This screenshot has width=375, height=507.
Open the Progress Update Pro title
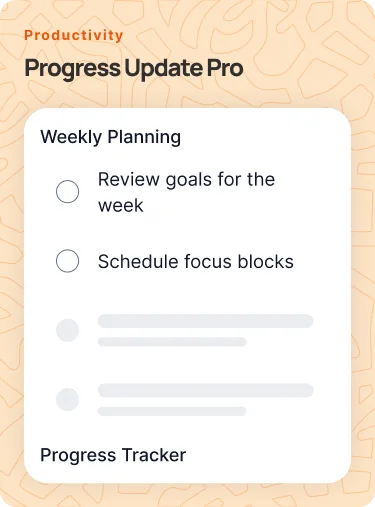(134, 69)
